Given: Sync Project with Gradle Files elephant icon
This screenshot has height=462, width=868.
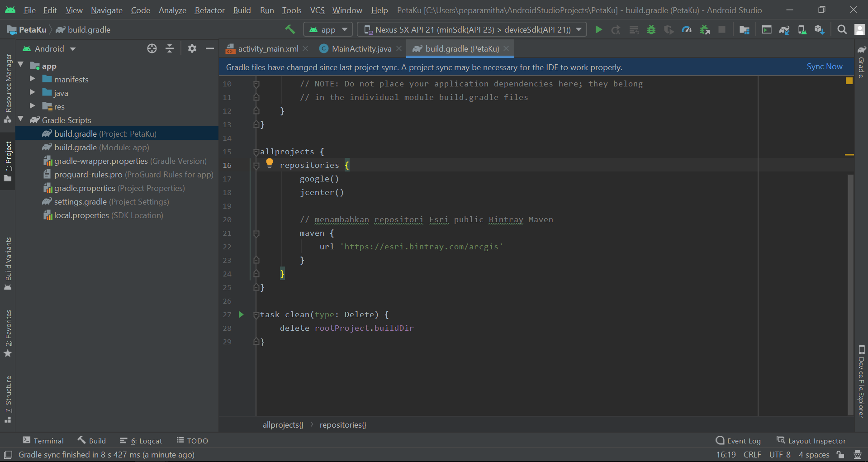Looking at the screenshot, I should [784, 30].
